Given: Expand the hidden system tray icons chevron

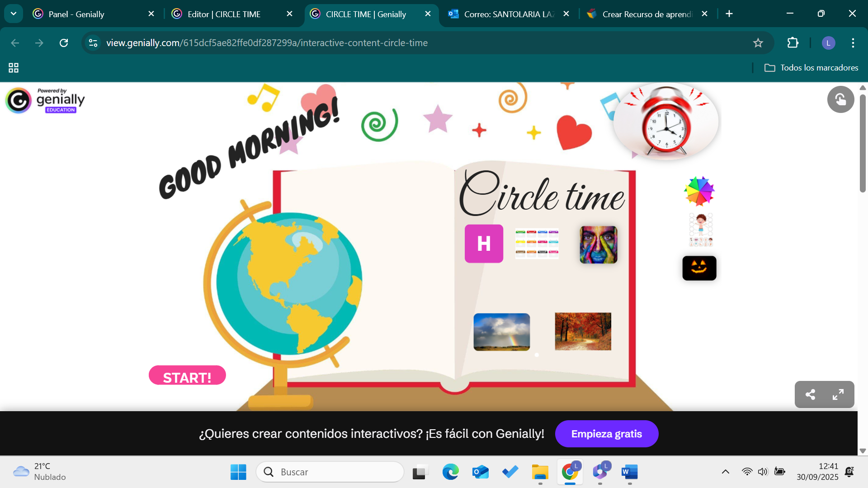Looking at the screenshot, I should 725,472.
